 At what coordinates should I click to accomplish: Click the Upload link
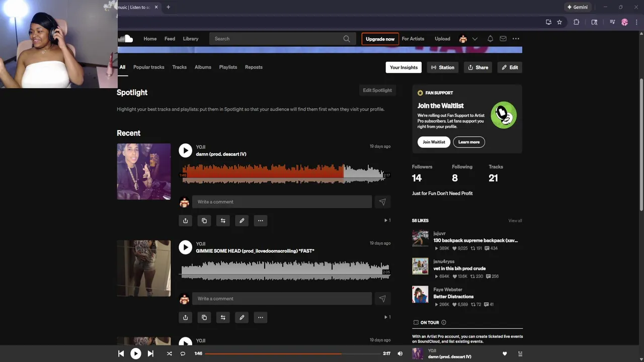point(442,39)
